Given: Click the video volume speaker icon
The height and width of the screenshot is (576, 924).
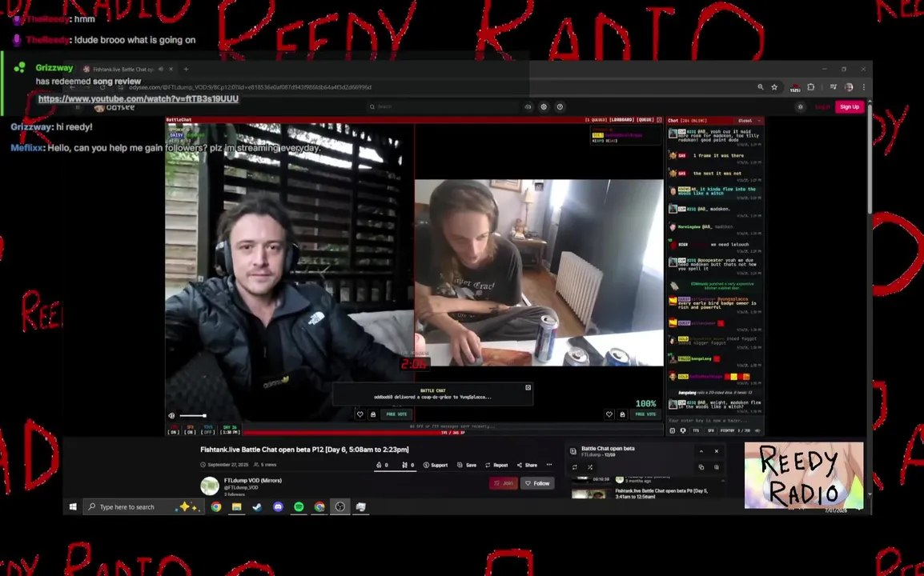Looking at the screenshot, I should tap(171, 415).
